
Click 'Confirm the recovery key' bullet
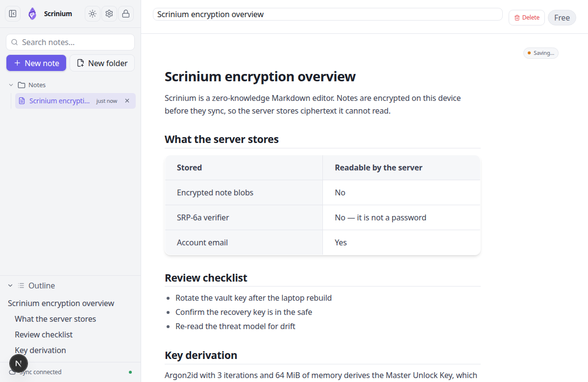(244, 312)
